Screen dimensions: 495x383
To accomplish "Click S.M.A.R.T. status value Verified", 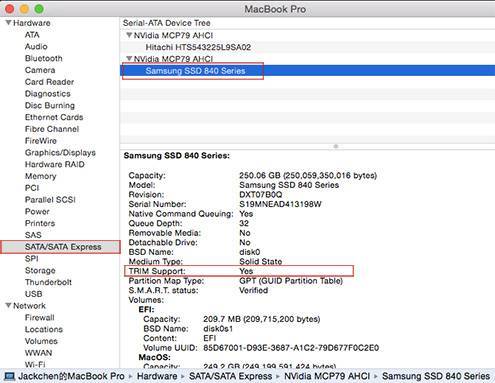I will [253, 290].
